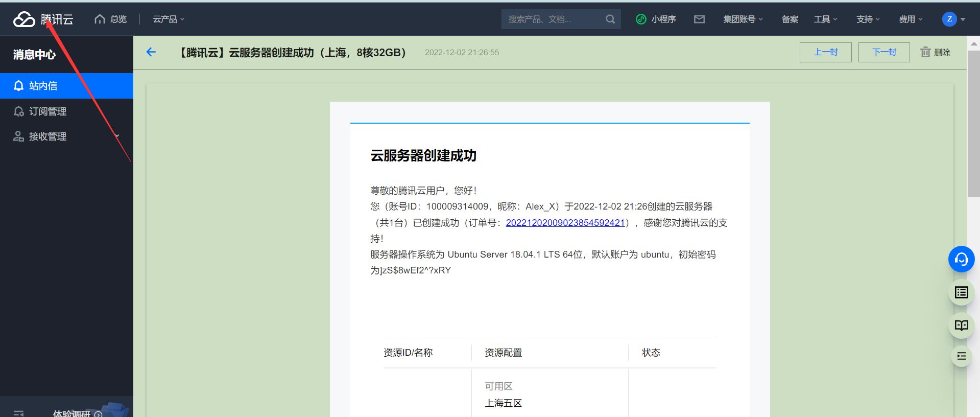Click the 接收管理 person icon
The width and height of the screenshot is (980, 417).
(19, 136)
